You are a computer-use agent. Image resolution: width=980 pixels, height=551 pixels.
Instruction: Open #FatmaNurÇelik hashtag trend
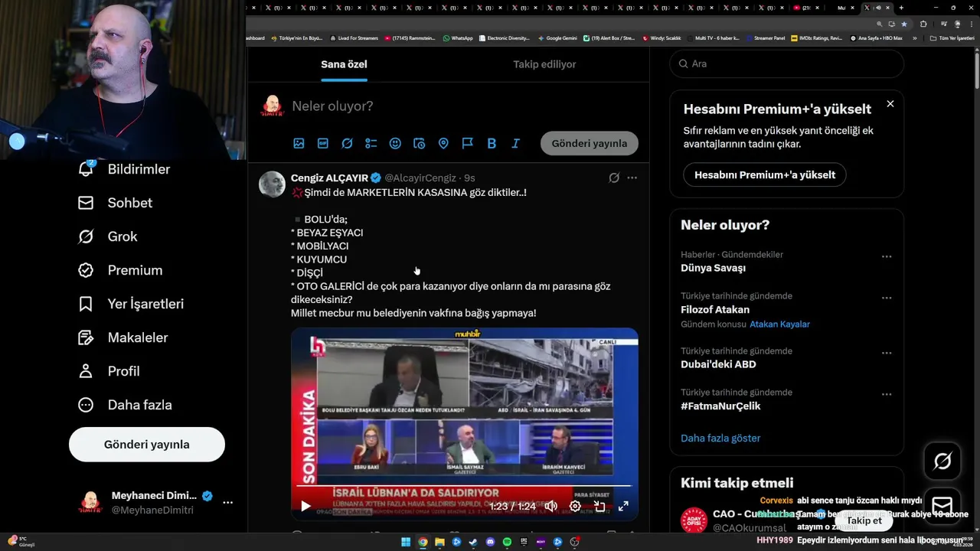[720, 406]
